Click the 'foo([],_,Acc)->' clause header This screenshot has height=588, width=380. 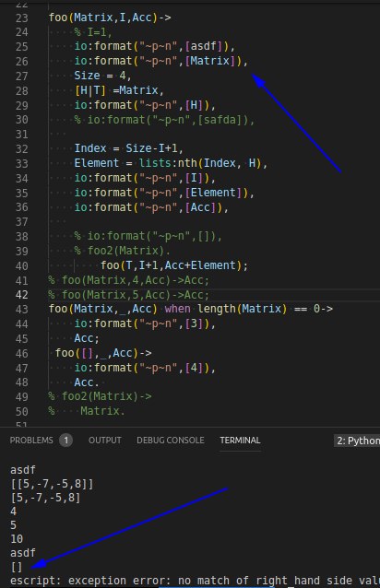pos(103,353)
